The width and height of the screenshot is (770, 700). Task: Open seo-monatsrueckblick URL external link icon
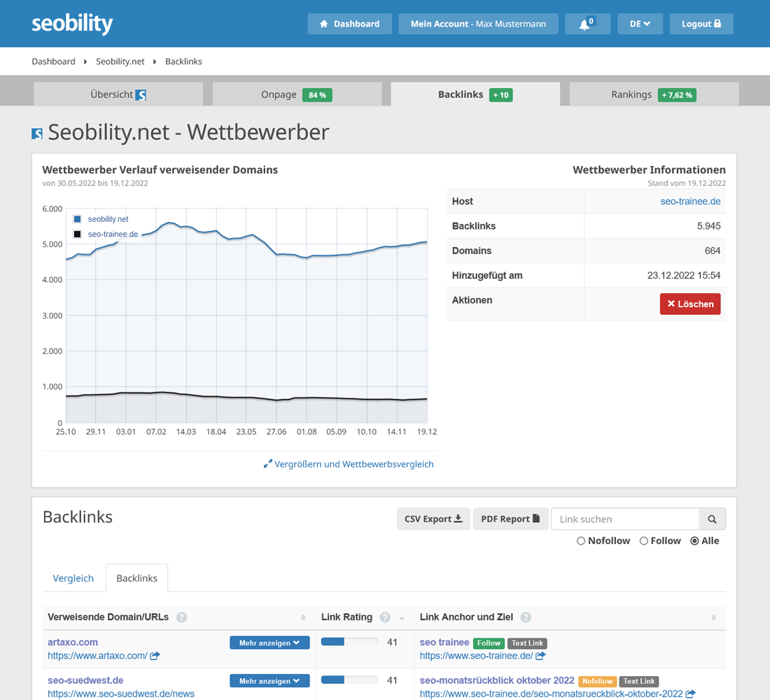tap(690, 694)
